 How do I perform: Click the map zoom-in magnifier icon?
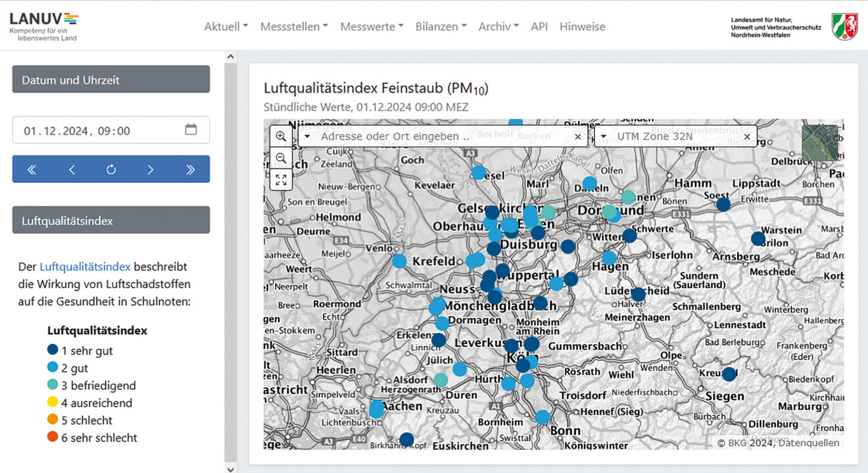[281, 136]
